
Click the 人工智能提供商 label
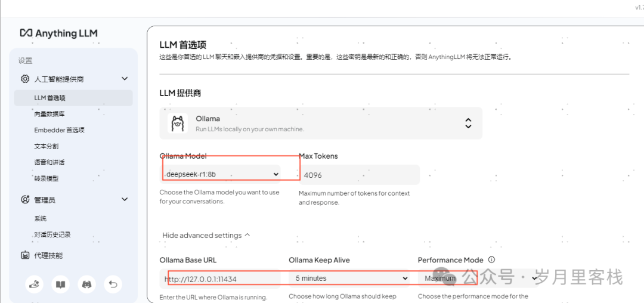click(x=58, y=79)
